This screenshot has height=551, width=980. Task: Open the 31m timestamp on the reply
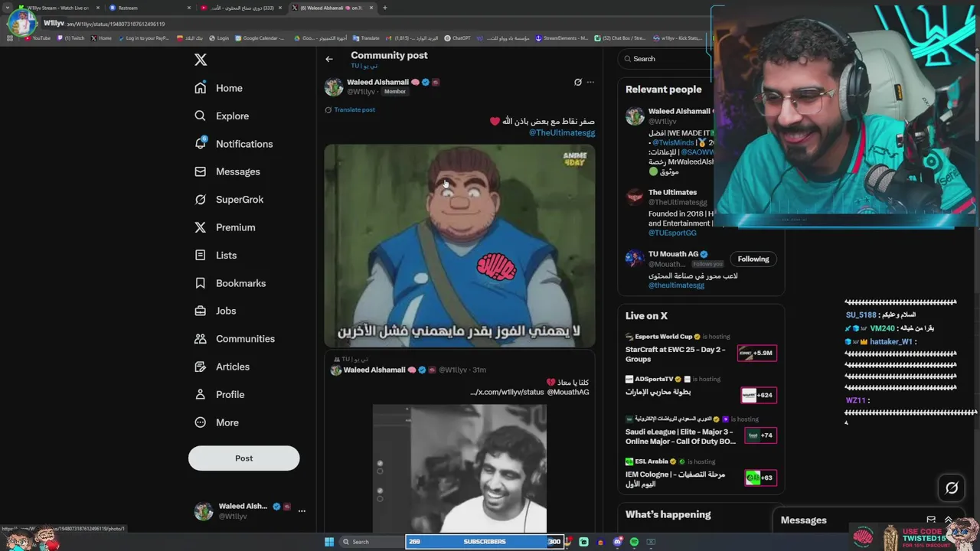tap(479, 370)
